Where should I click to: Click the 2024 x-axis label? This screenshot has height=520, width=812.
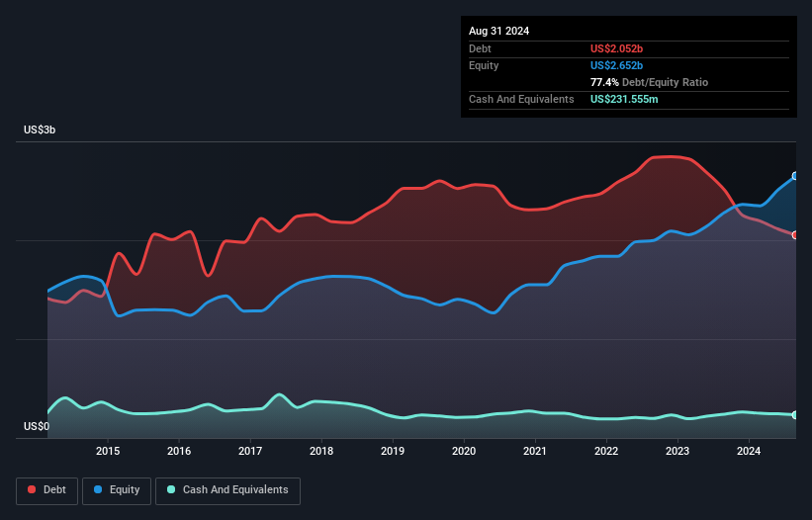(x=749, y=452)
